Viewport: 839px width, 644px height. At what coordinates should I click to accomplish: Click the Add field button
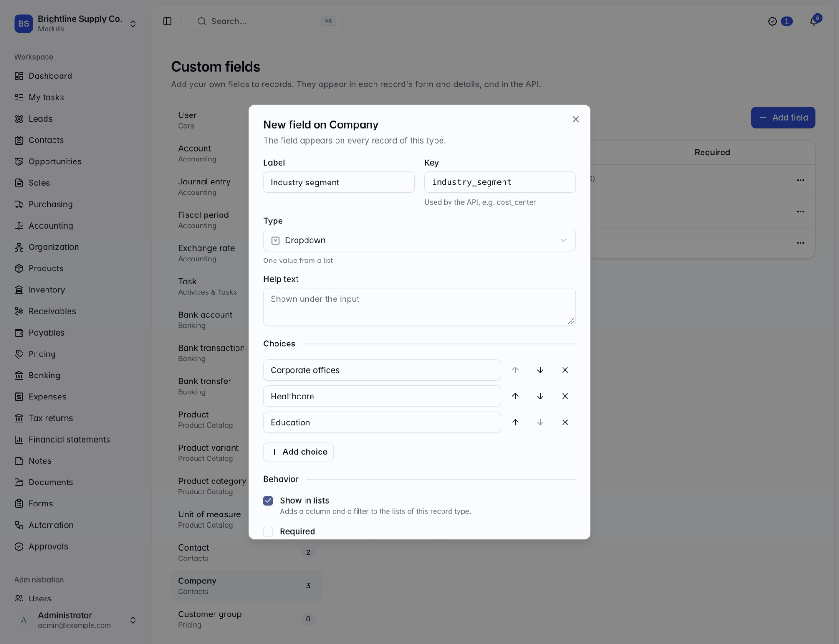783,118
